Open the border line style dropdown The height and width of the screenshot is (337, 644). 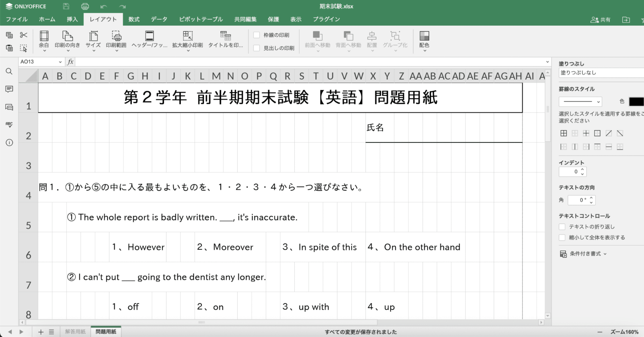point(580,101)
